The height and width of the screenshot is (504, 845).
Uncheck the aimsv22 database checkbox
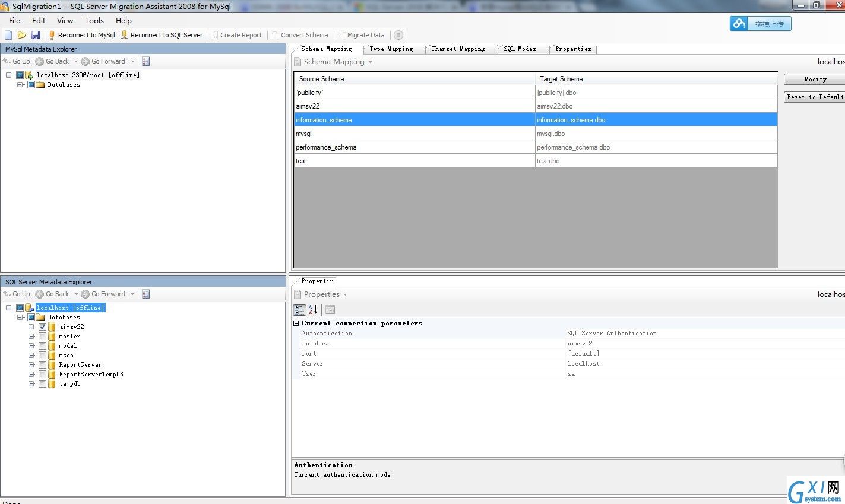(43, 327)
